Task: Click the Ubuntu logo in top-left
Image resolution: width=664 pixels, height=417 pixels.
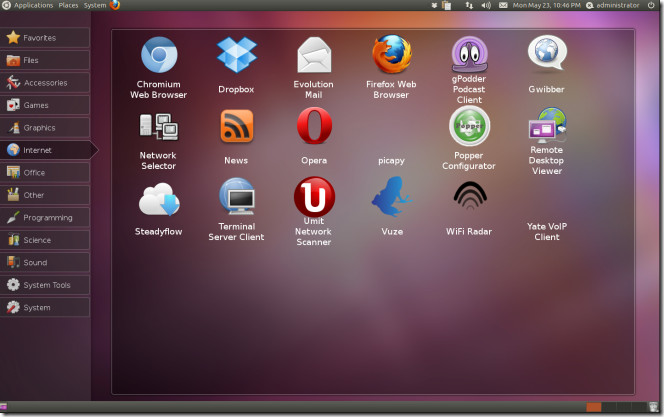Action: 6,5
